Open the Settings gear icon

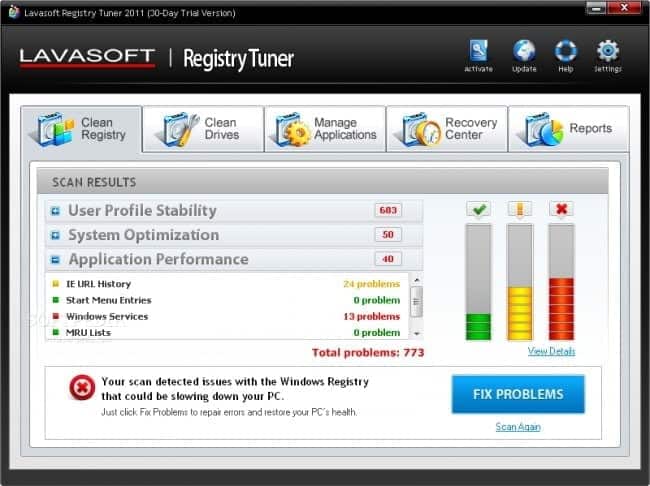click(x=607, y=51)
